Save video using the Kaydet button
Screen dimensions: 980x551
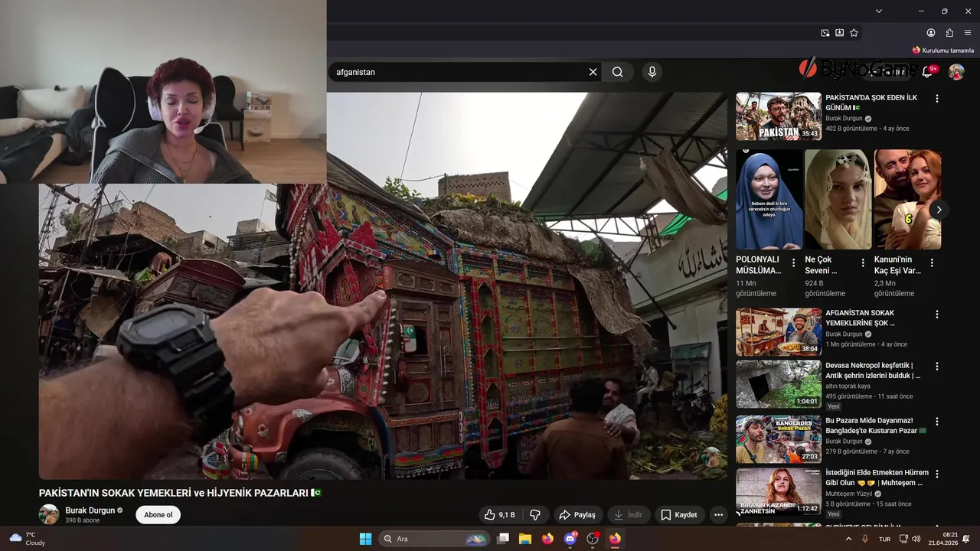point(679,515)
